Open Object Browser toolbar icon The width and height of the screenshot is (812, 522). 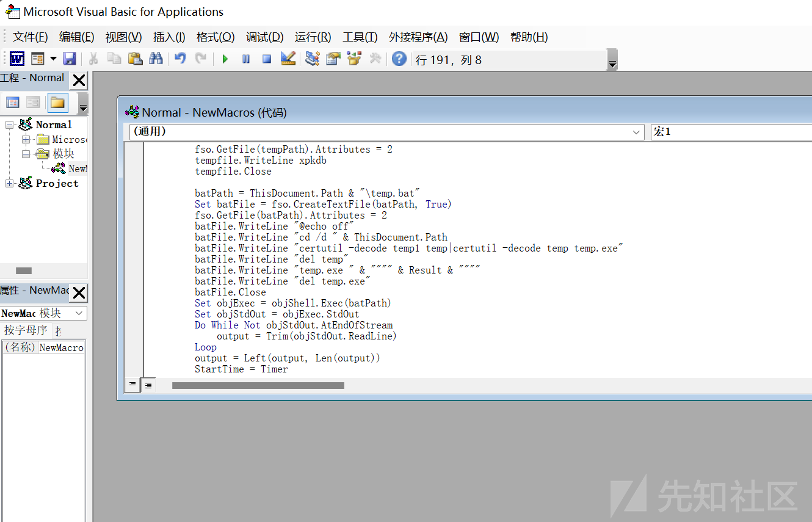click(x=354, y=59)
